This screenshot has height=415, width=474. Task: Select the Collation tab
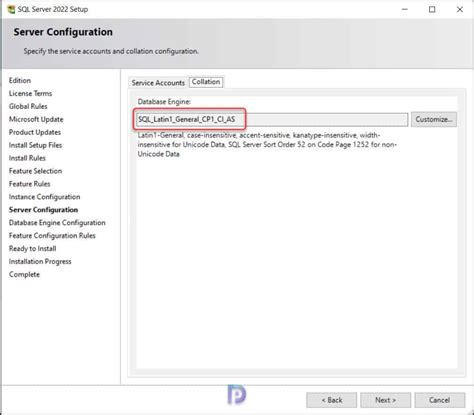206,82
